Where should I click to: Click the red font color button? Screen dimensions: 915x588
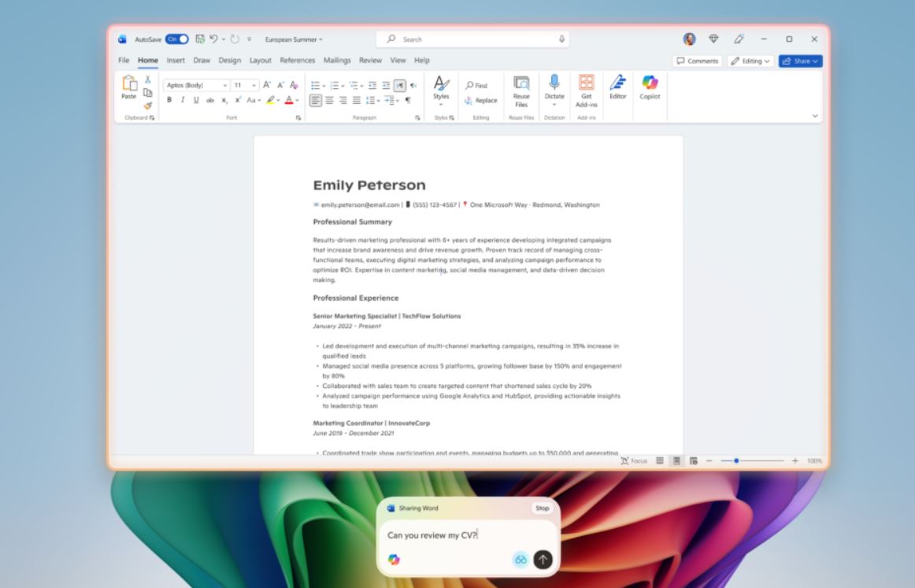pyautogui.click(x=289, y=100)
